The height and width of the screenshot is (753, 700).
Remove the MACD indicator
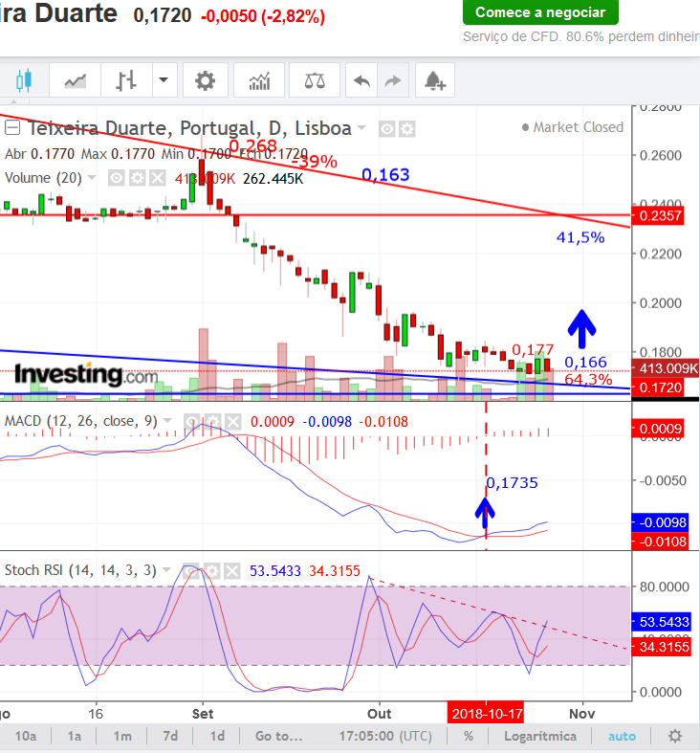click(x=232, y=422)
